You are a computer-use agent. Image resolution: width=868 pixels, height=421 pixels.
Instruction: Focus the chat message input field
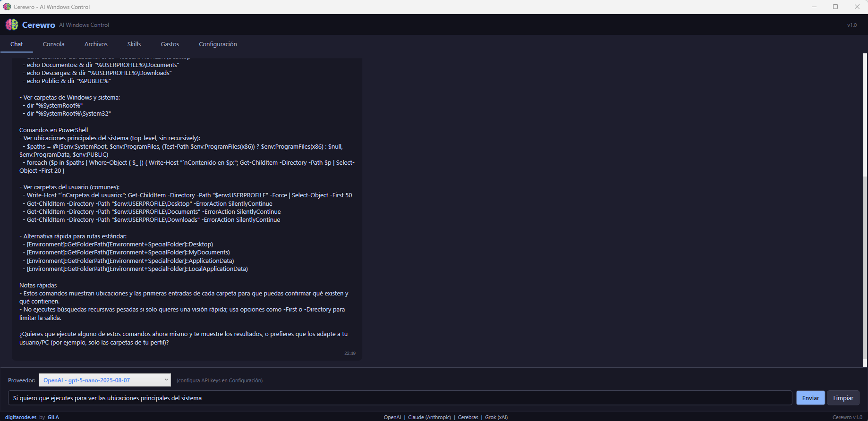point(400,398)
